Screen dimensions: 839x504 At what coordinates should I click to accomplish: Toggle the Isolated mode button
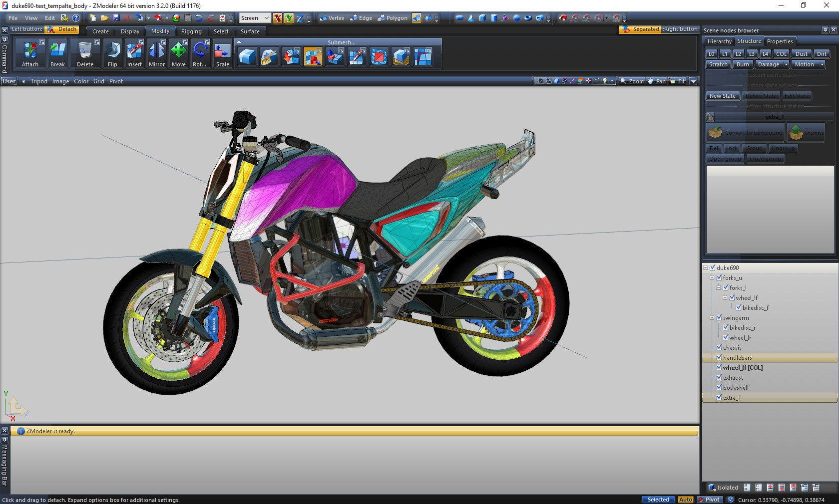[x=723, y=488]
